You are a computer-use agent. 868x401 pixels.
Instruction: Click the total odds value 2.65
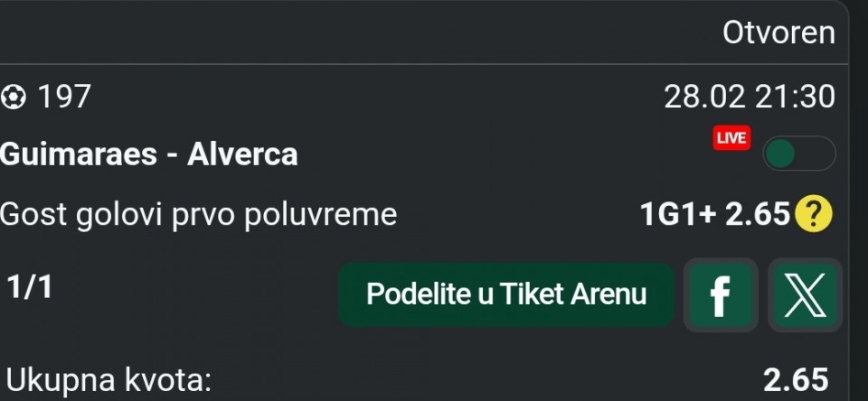point(795,379)
